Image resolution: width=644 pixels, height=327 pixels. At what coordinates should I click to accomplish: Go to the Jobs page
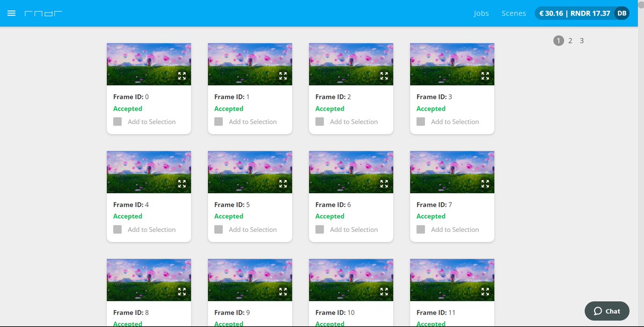point(481,13)
